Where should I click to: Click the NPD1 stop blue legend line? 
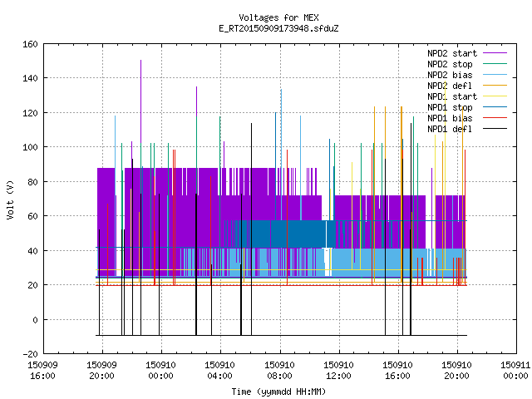(x=495, y=107)
